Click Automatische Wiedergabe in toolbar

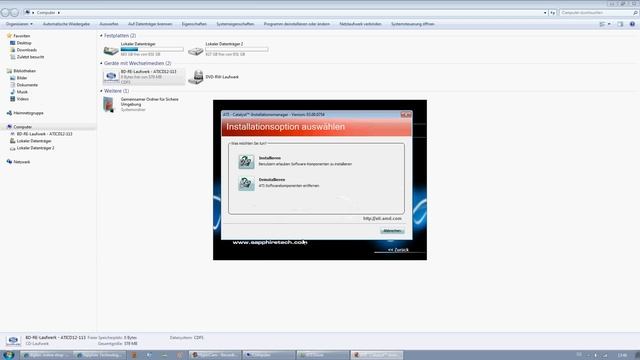tap(66, 24)
